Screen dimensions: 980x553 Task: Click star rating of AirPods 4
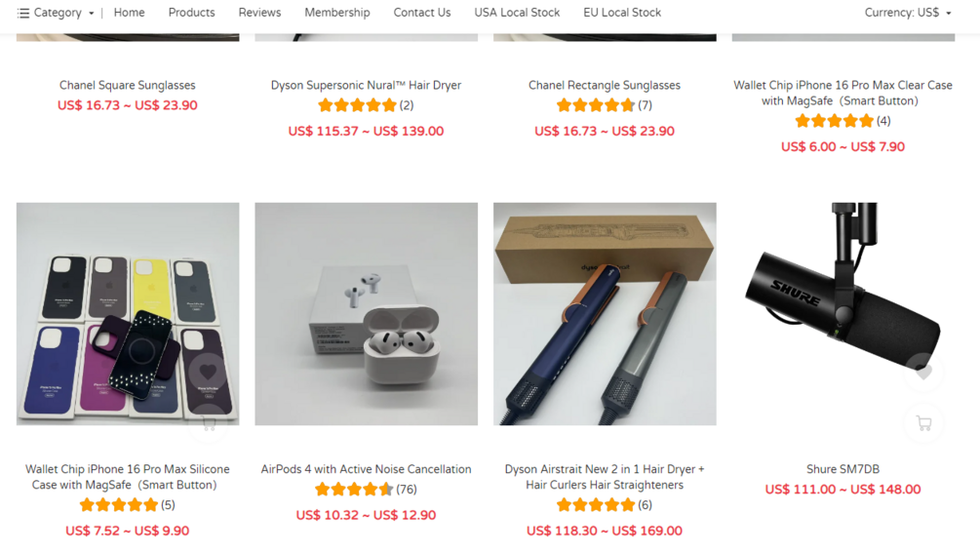(x=354, y=490)
